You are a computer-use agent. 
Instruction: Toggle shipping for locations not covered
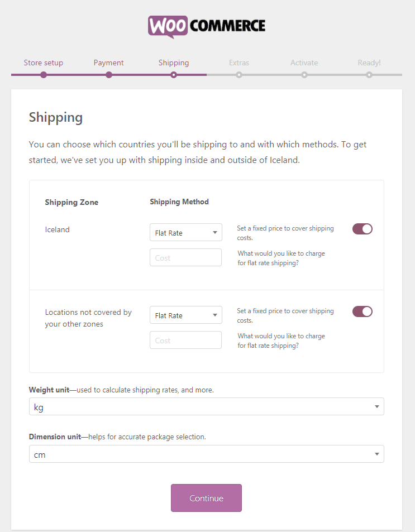pyautogui.click(x=362, y=311)
